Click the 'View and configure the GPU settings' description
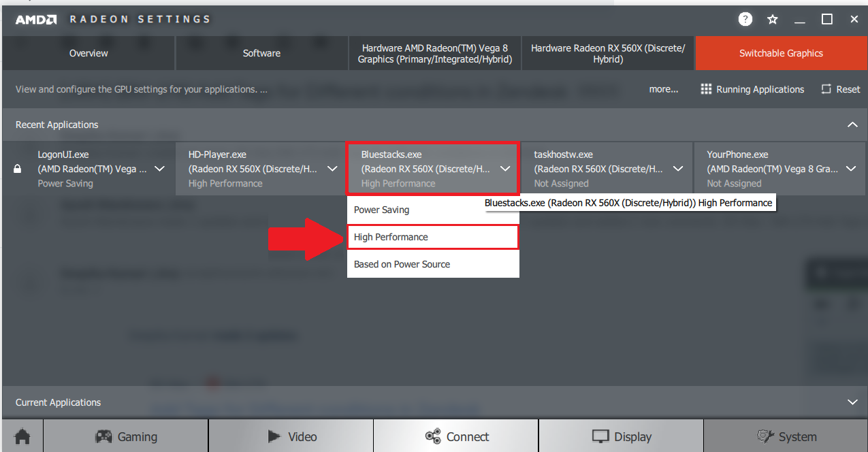This screenshot has height=452, width=868. [142, 89]
